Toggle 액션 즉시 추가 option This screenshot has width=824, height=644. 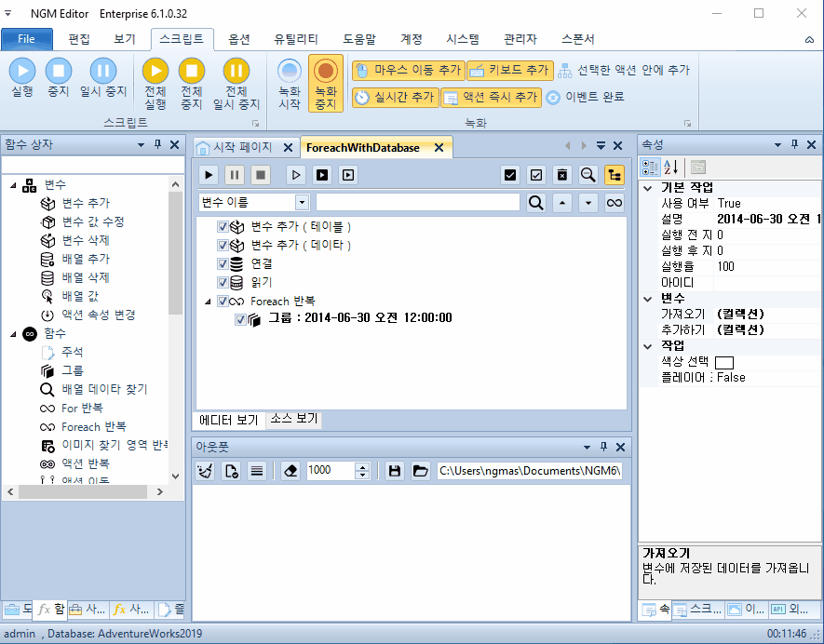[491, 97]
